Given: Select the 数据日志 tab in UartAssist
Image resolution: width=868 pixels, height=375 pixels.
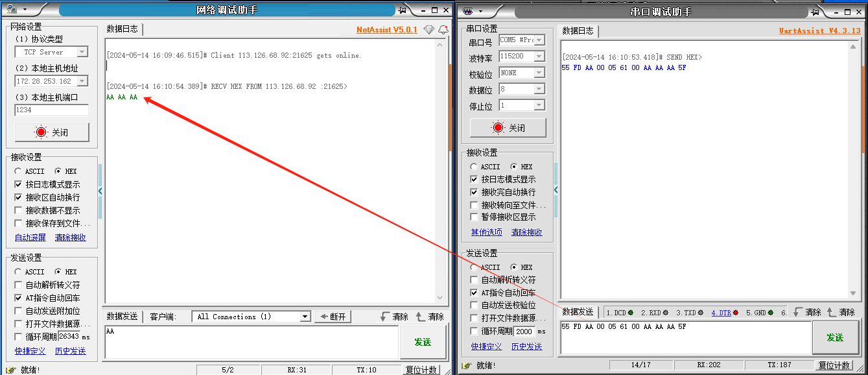Looking at the screenshot, I should (x=577, y=30).
